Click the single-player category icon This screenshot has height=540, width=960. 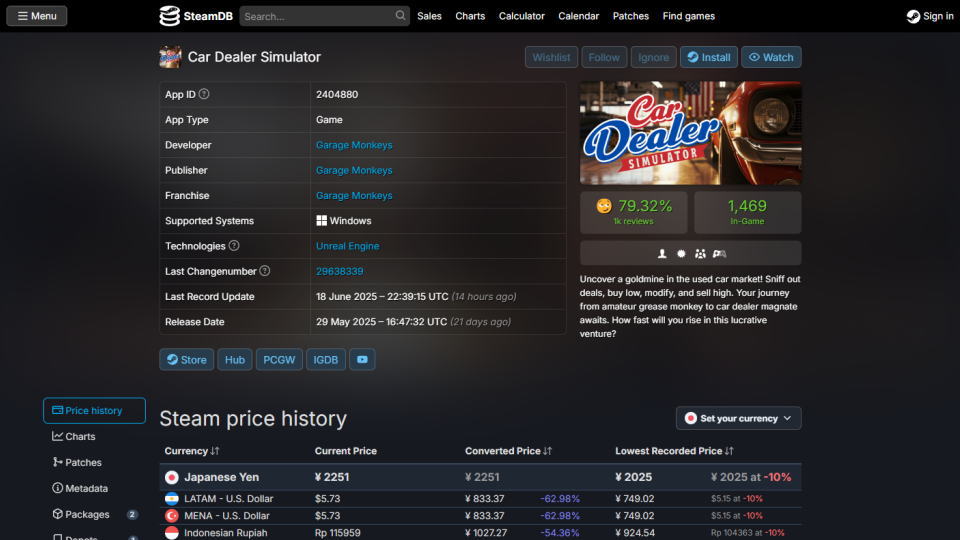(x=662, y=253)
